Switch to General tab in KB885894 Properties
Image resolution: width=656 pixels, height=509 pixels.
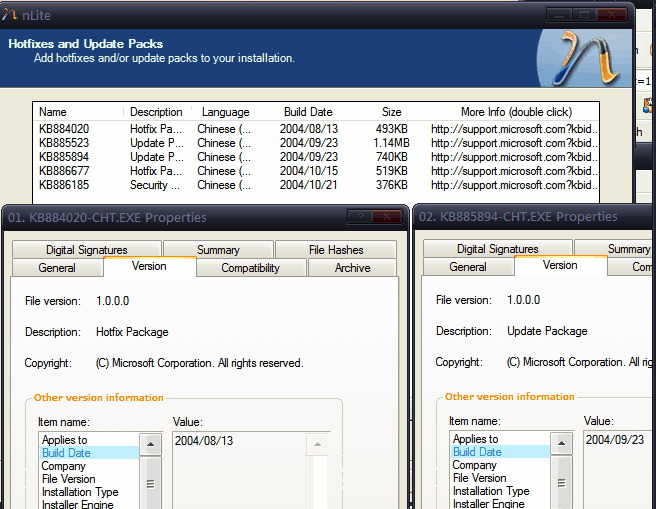pos(468,267)
